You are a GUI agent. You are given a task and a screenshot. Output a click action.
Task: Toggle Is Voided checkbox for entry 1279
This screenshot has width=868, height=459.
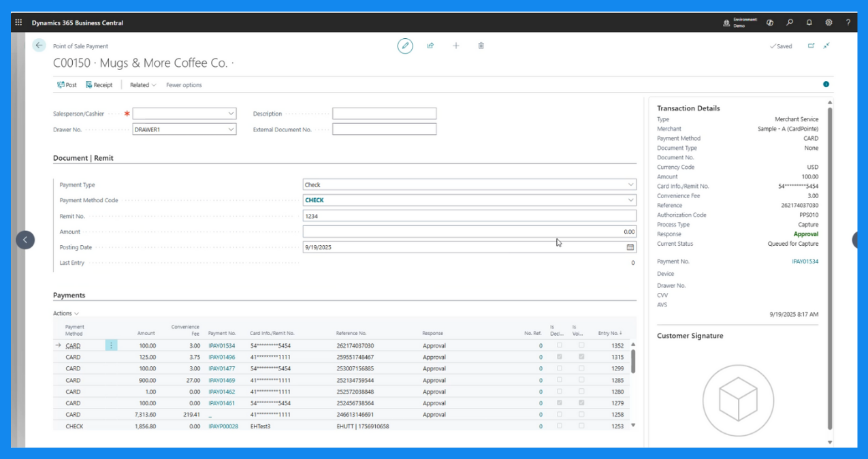[x=581, y=402]
